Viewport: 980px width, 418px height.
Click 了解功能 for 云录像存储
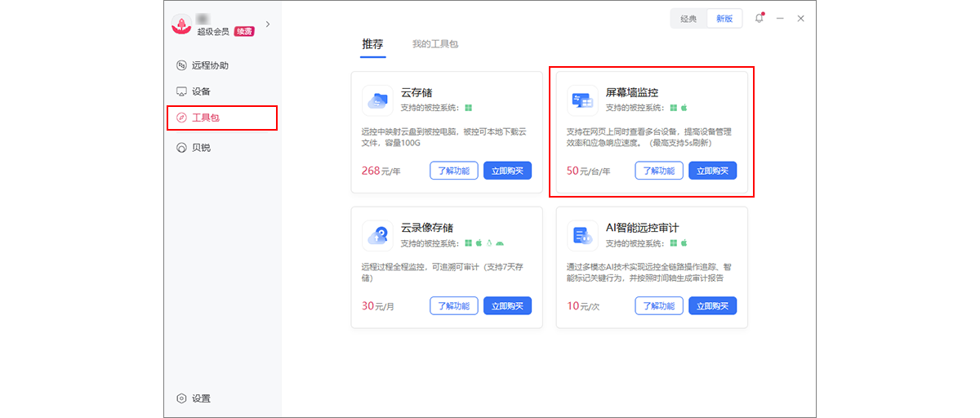pyautogui.click(x=453, y=306)
